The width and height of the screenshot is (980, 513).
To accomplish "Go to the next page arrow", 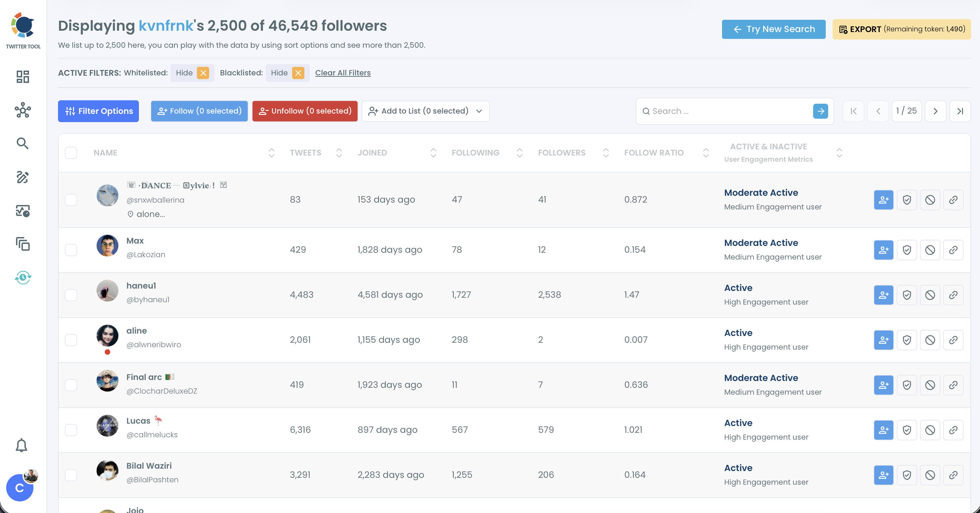I will (x=935, y=111).
